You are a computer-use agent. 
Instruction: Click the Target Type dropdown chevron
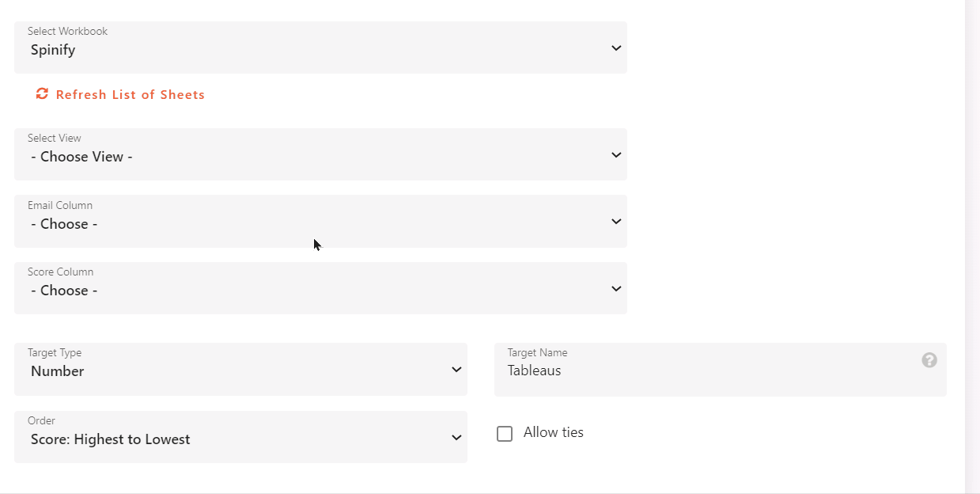(456, 369)
